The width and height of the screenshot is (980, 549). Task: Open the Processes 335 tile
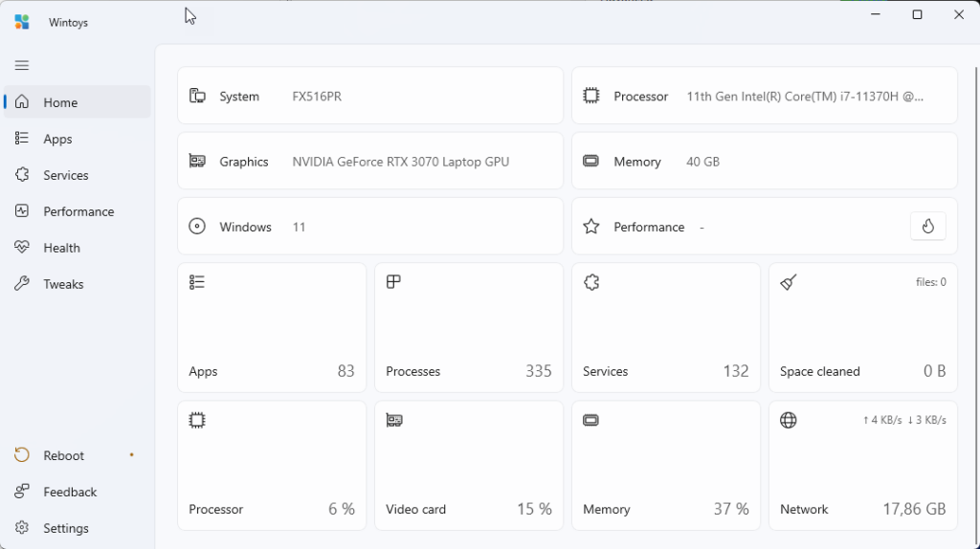[x=469, y=327]
